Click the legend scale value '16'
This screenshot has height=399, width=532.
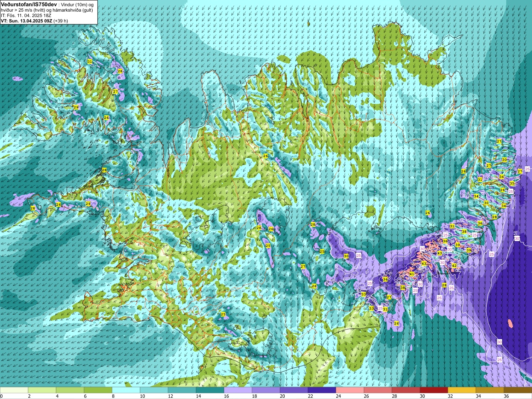click(x=226, y=396)
